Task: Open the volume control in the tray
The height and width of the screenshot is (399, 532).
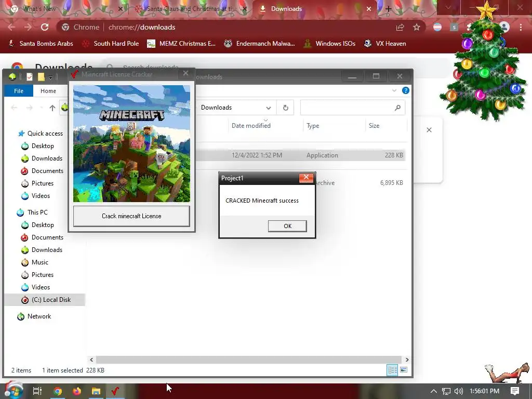Action: [458, 391]
